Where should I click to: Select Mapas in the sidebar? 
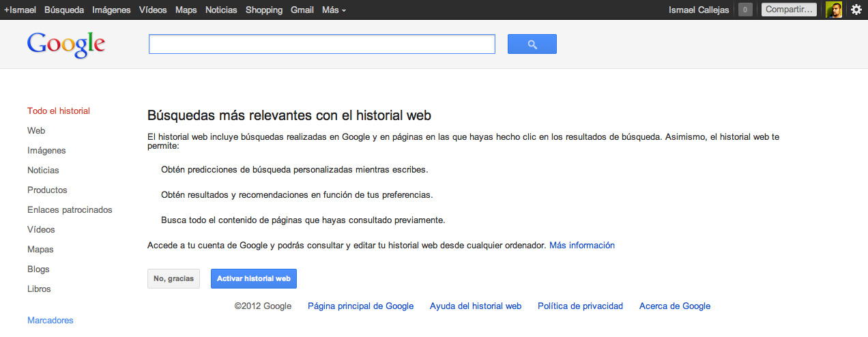point(40,250)
